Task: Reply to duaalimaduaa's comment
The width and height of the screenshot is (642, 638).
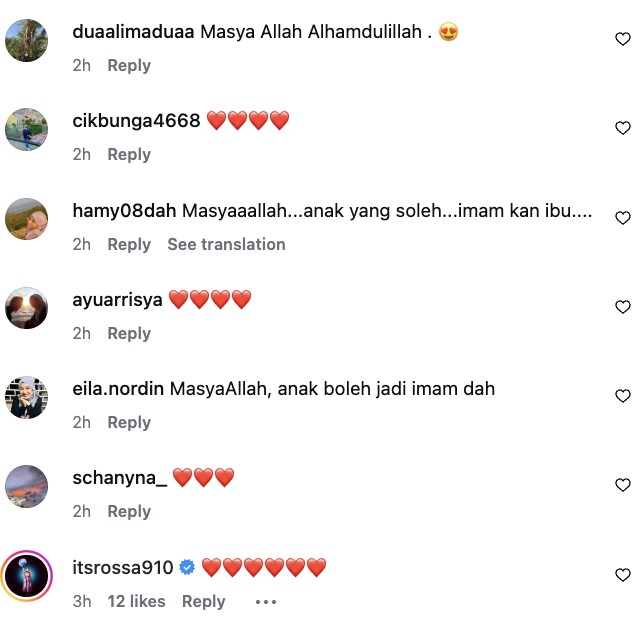Action: click(129, 66)
